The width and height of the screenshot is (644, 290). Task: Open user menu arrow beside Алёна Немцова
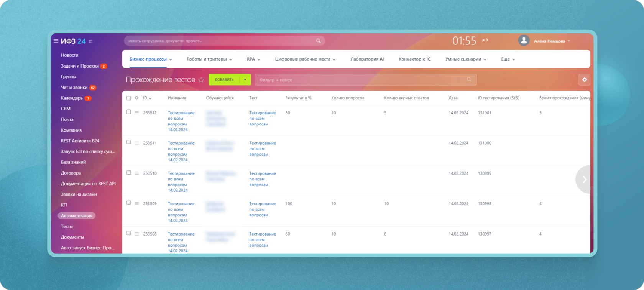point(569,41)
